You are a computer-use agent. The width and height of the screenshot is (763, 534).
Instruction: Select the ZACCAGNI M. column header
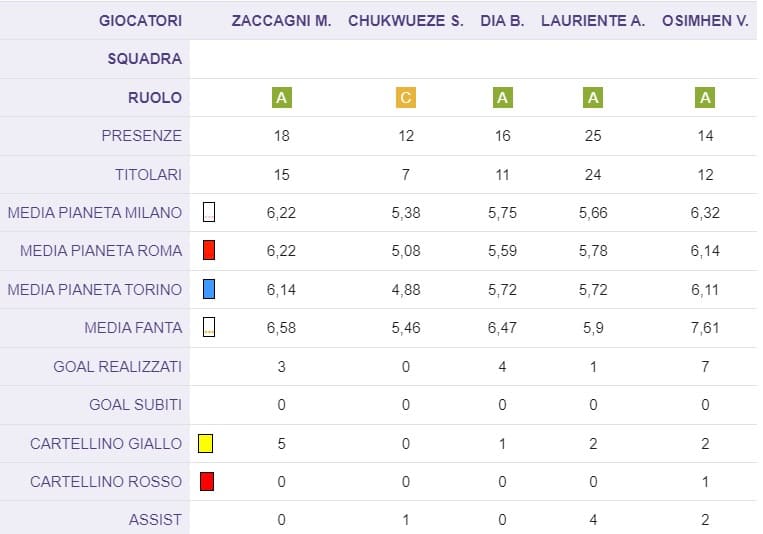click(281, 20)
